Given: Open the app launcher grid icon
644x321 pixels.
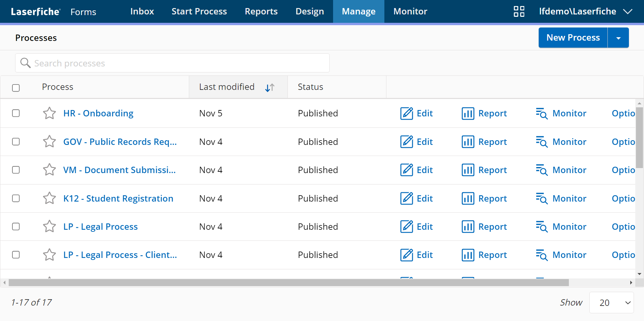Looking at the screenshot, I should [x=519, y=11].
